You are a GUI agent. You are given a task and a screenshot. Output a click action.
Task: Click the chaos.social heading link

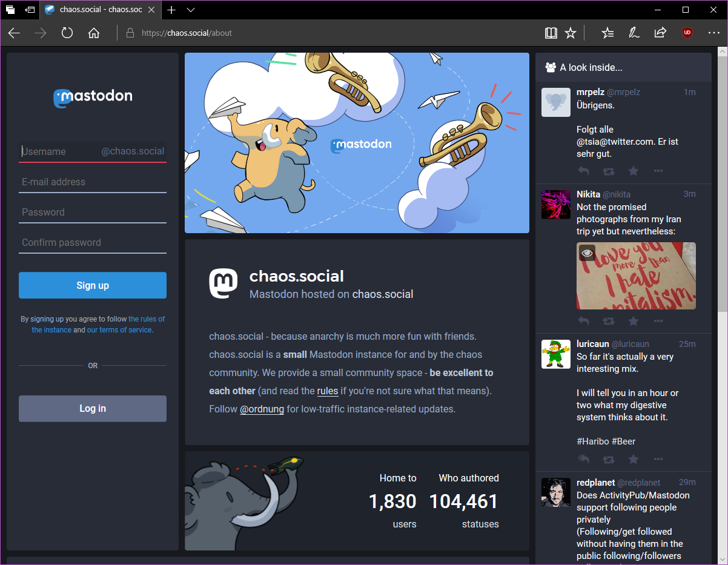pos(297,276)
